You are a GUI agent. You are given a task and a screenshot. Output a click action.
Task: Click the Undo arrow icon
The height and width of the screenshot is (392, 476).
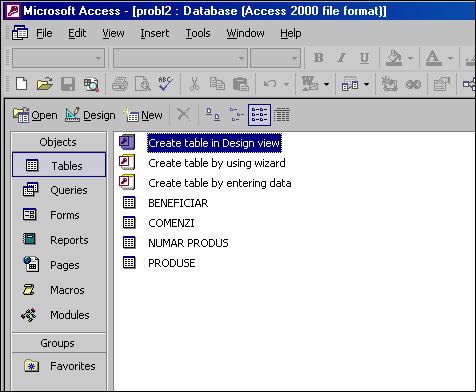(x=270, y=84)
